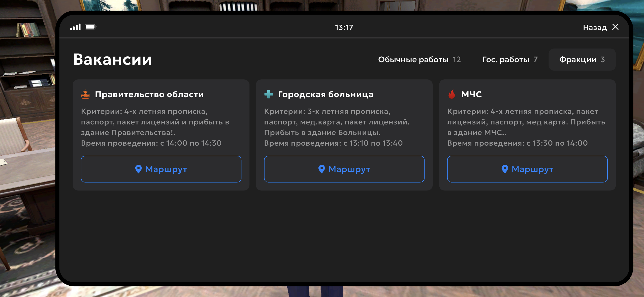This screenshot has width=644, height=297.
Task: Click map pin in hospital route button
Action: coord(321,169)
